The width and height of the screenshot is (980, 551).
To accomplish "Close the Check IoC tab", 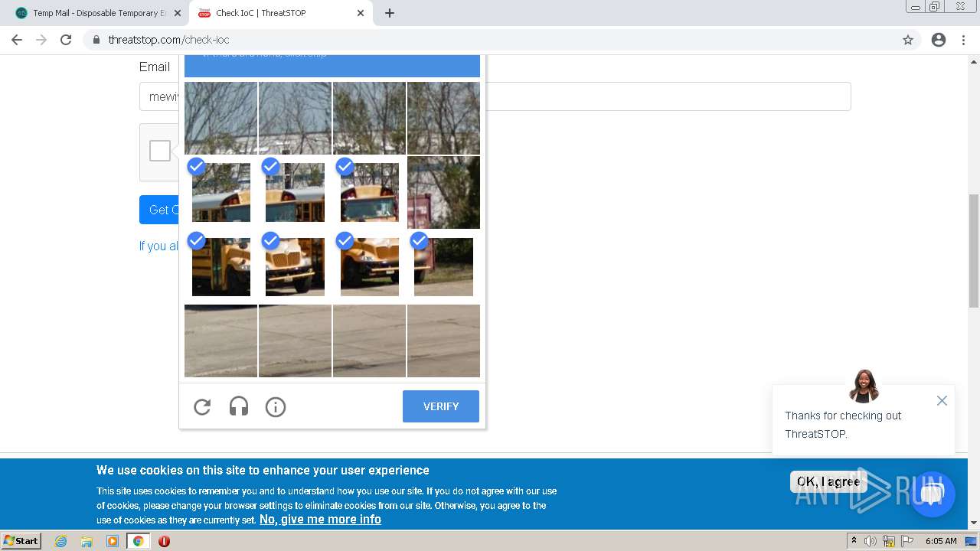I will [361, 13].
